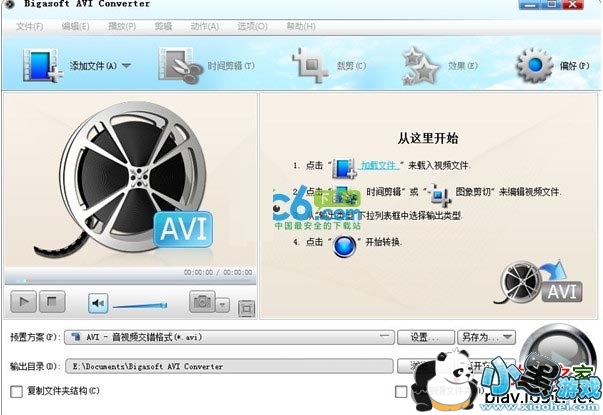Click the playback progress bar

click(x=130, y=281)
